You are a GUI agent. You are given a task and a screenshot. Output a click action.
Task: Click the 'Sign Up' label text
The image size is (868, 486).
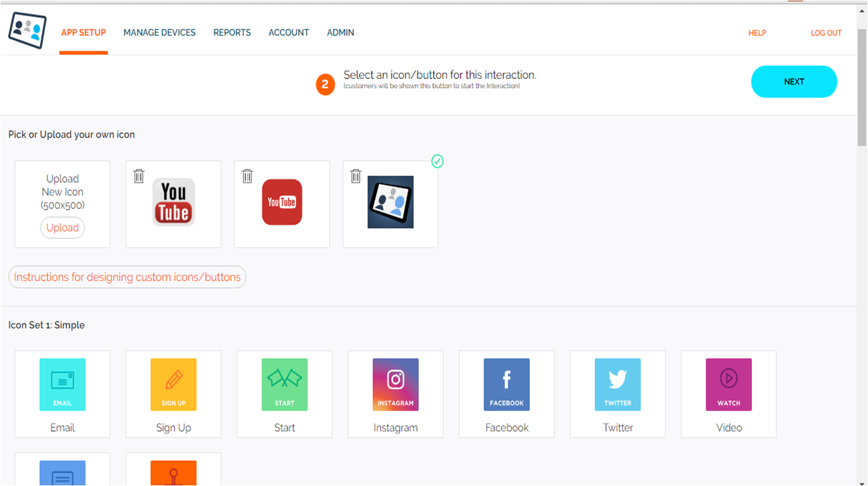[174, 428]
